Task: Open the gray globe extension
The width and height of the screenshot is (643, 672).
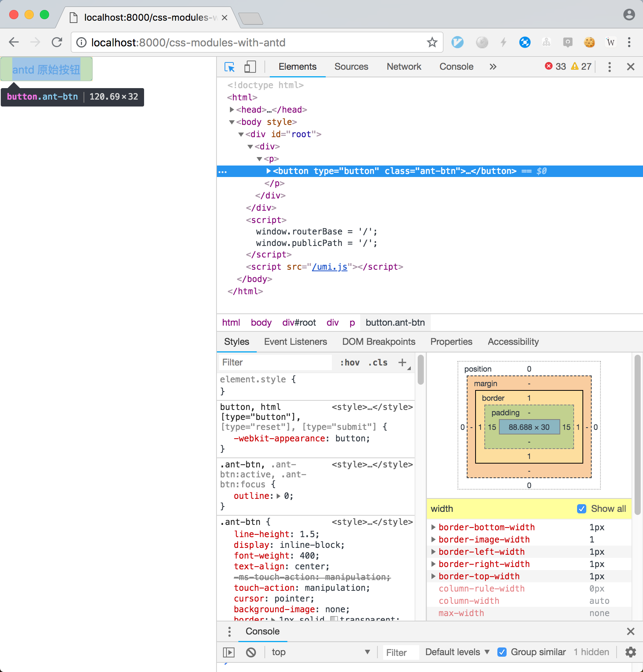Action: (482, 42)
